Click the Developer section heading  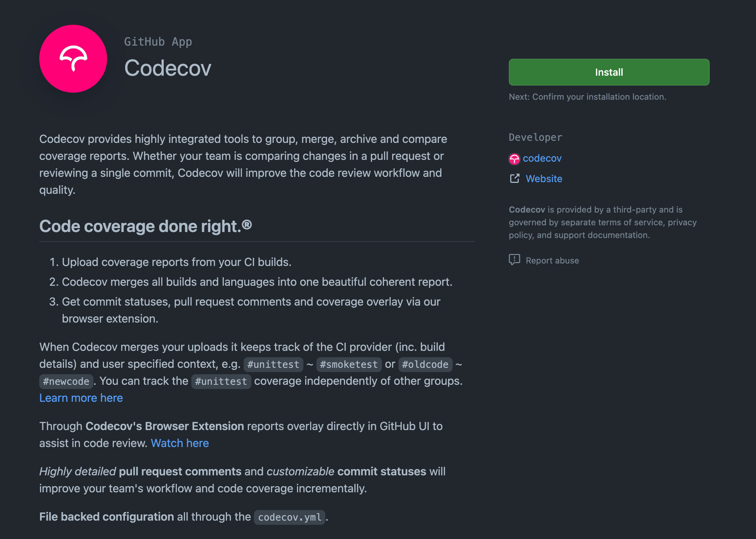(x=535, y=137)
